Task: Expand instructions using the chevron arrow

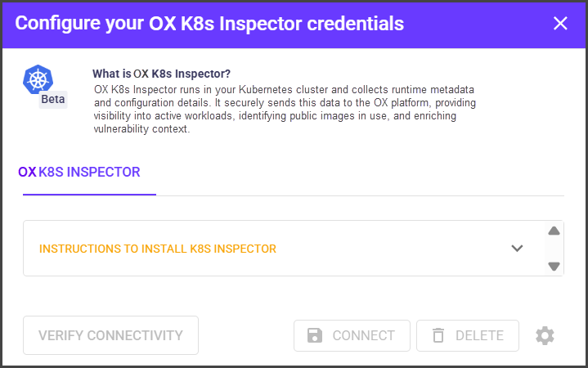Action: tap(517, 249)
